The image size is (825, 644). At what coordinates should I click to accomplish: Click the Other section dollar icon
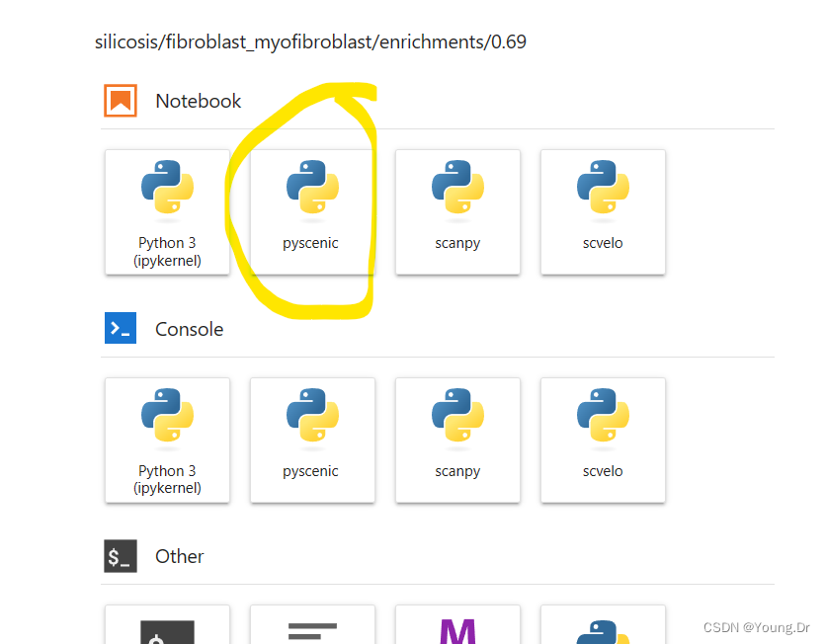coord(121,556)
